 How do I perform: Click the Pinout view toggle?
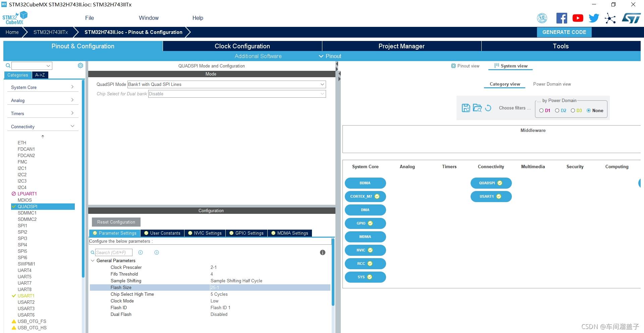465,66
